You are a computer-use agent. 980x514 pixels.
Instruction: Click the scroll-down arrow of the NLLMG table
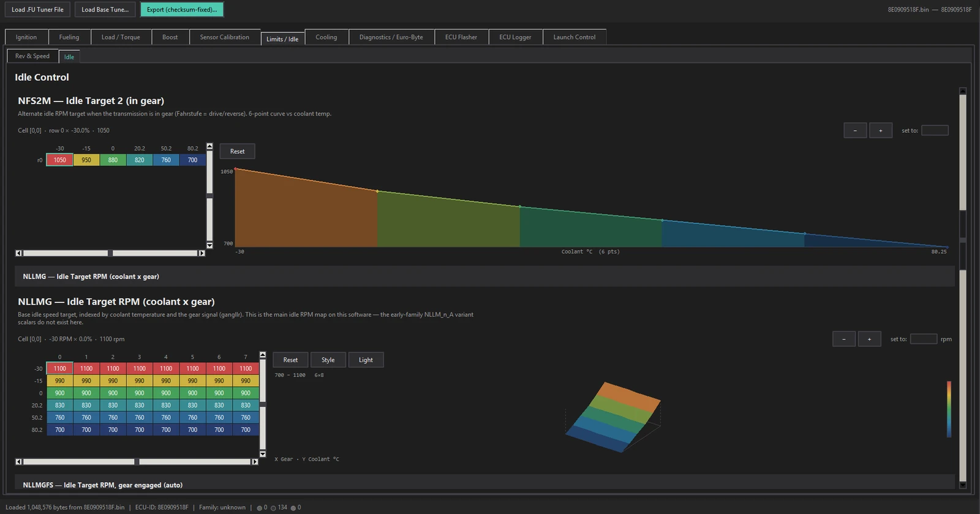tap(263, 454)
